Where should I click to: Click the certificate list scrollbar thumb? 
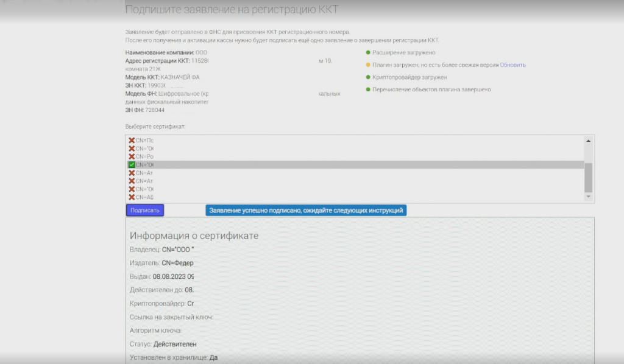click(588, 178)
